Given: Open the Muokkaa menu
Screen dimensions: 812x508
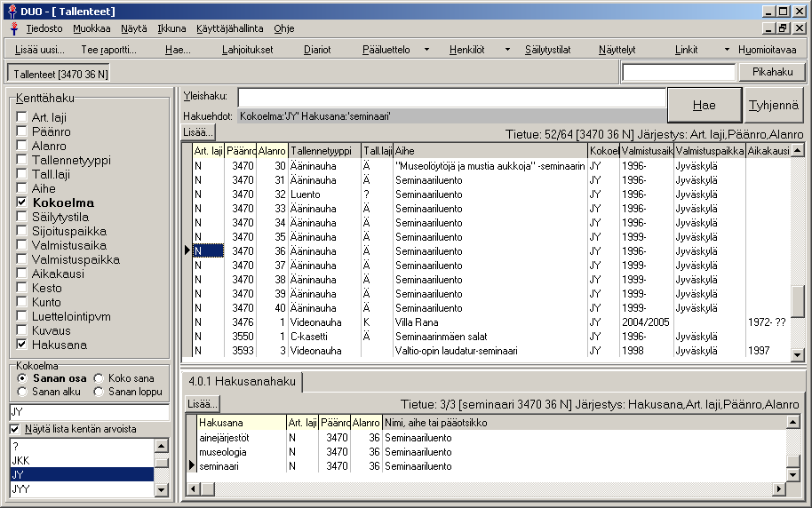Looking at the screenshot, I should click(92, 28).
